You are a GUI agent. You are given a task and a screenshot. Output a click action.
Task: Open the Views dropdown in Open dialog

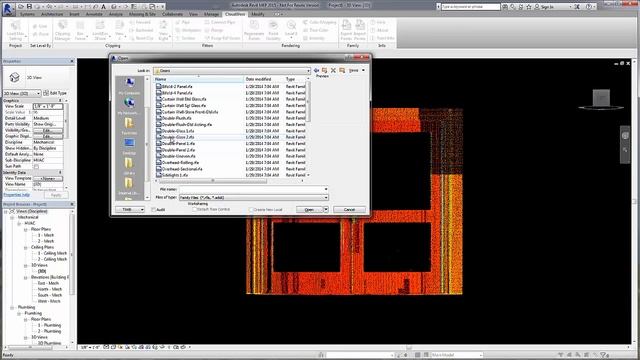coord(357,71)
